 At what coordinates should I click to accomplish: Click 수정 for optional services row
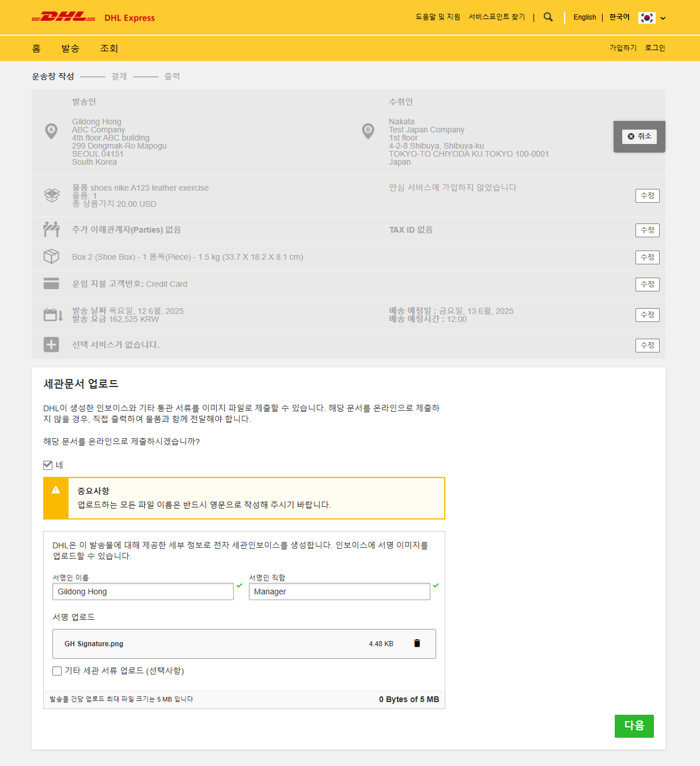[648, 346]
